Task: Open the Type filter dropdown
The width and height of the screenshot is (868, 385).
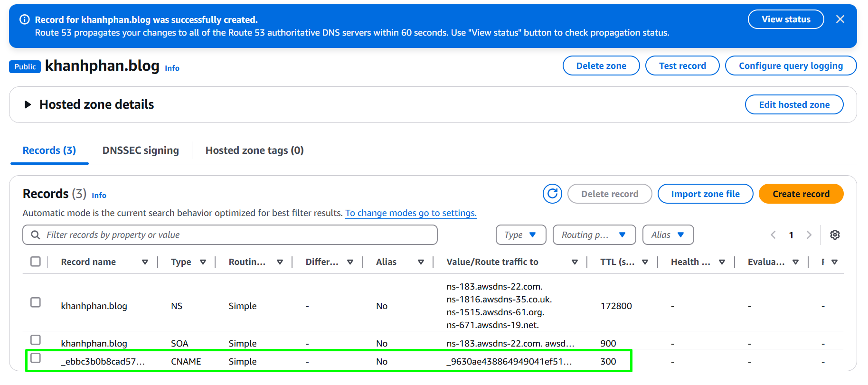Action: (x=521, y=235)
